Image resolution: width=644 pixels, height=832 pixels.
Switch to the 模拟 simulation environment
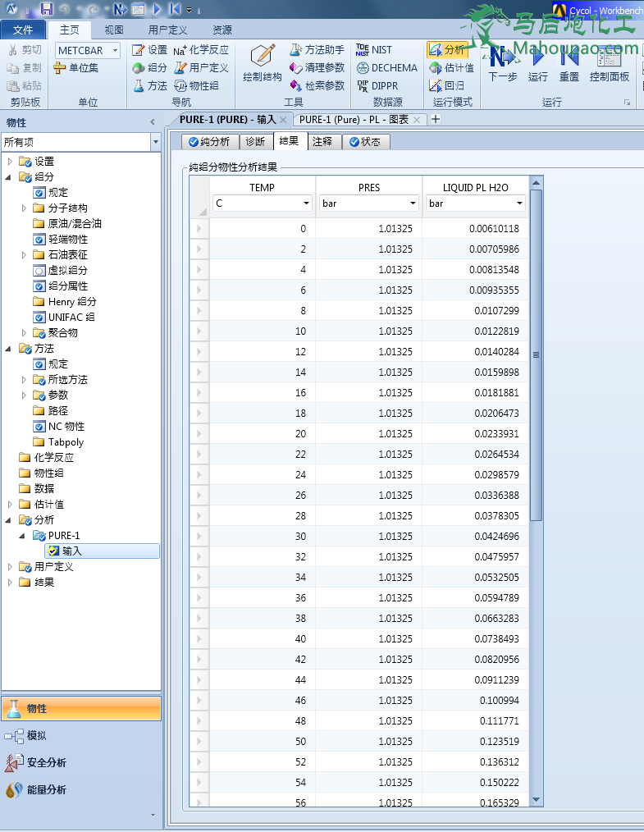[x=81, y=735]
